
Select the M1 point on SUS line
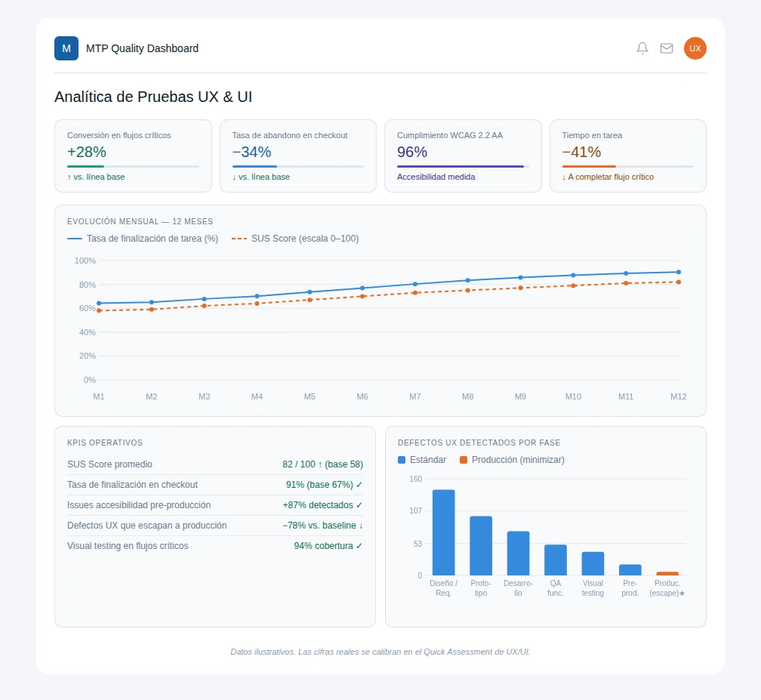[x=99, y=310]
